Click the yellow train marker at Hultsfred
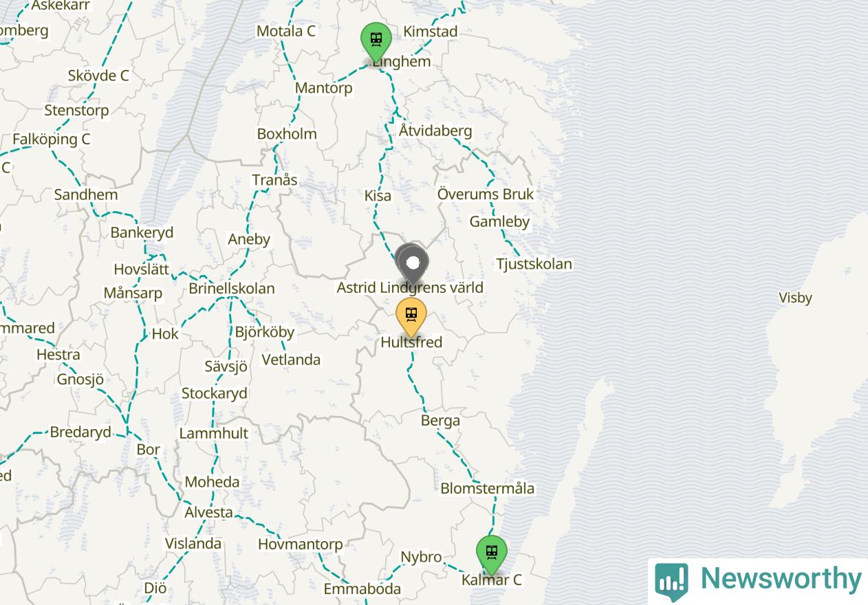The width and height of the screenshot is (868, 605). [411, 317]
